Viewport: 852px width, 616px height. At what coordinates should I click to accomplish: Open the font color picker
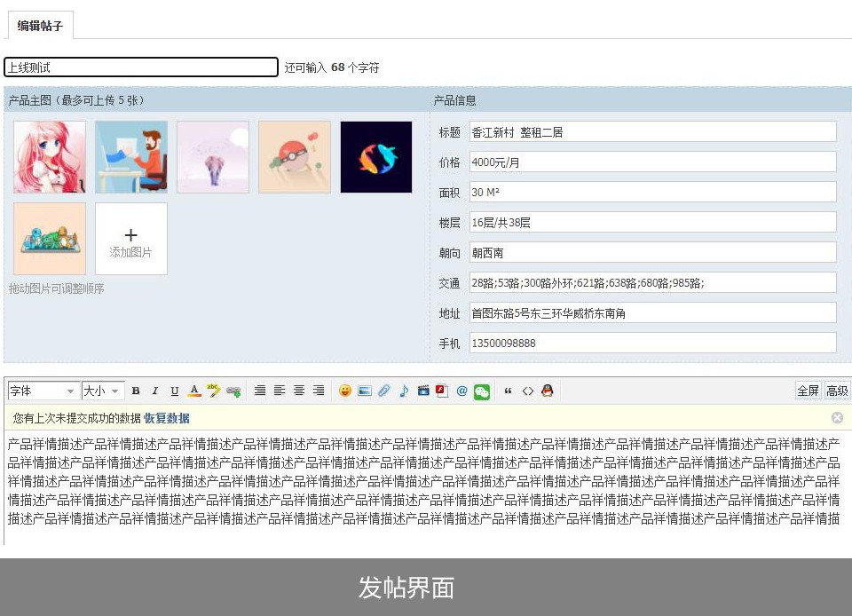click(x=194, y=391)
